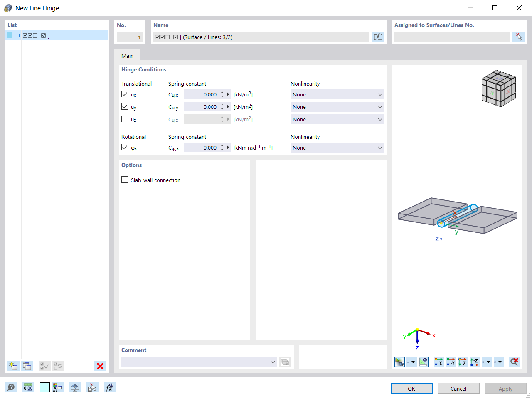The width and height of the screenshot is (532, 399).
Task: Maximize the New Line Hinge window
Action: pyautogui.click(x=495, y=8)
